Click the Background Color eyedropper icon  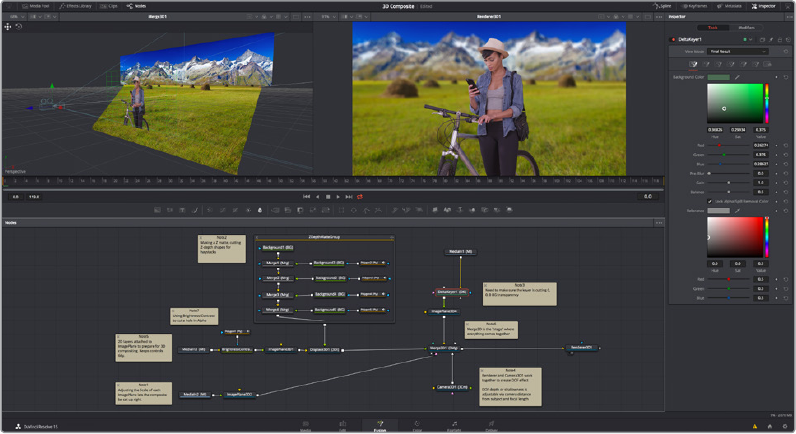coord(738,76)
